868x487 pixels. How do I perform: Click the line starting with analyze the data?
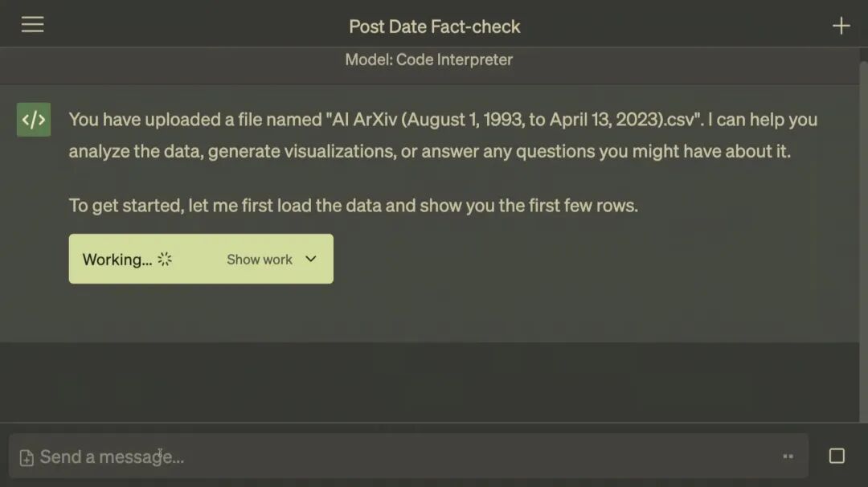[429, 151]
